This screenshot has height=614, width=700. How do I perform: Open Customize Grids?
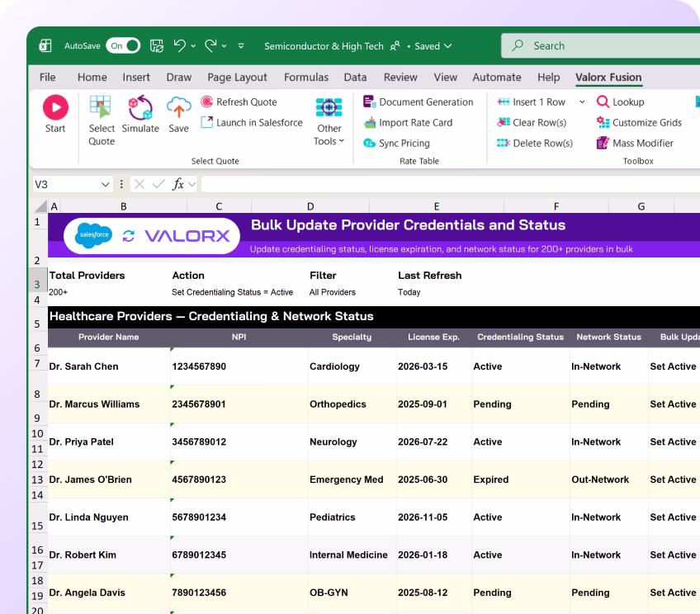tap(639, 122)
